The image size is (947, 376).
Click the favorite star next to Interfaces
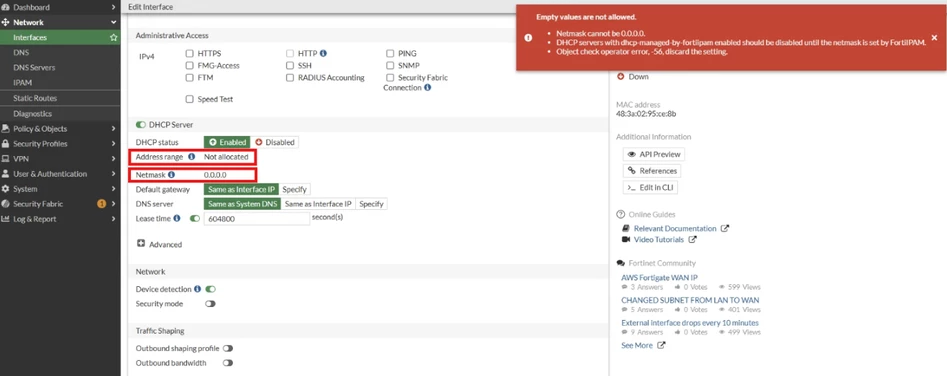coord(114,37)
